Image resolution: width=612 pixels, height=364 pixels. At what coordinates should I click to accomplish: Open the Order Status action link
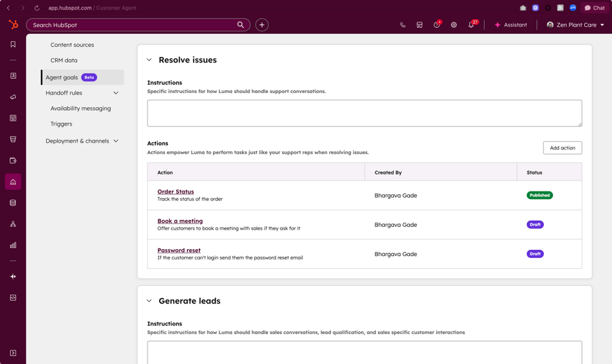(175, 192)
